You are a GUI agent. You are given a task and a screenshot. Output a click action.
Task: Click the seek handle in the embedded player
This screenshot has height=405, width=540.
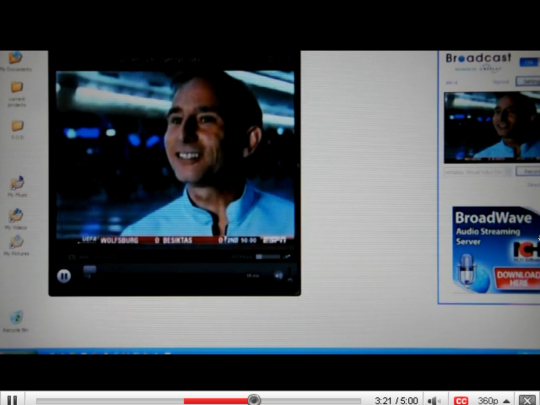tap(90, 269)
